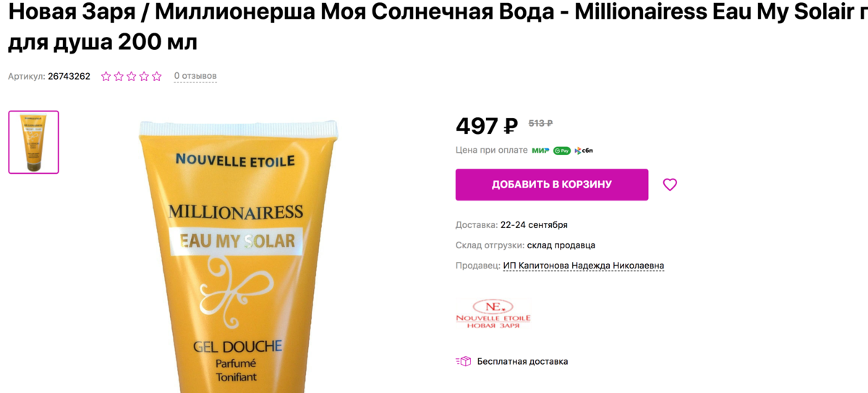The width and height of the screenshot is (868, 393).
Task: Open seller ИП Капитонова Надежда Николаевна
Action: click(584, 266)
